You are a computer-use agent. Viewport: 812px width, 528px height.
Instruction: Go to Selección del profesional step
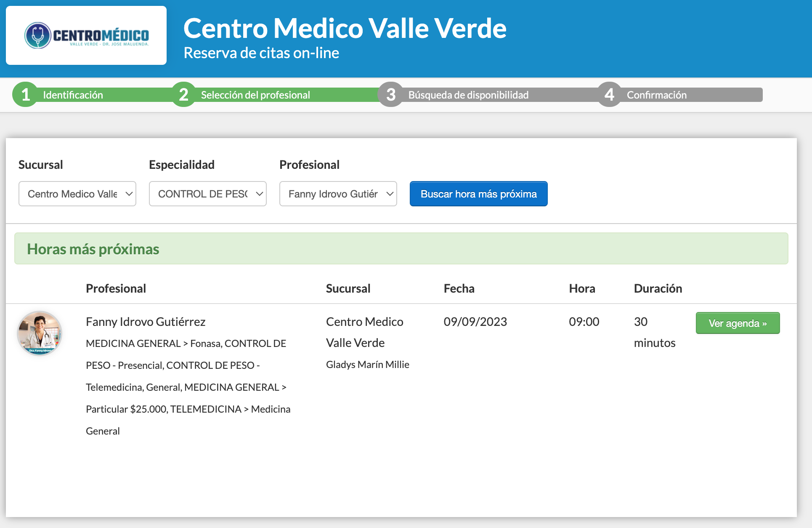pyautogui.click(x=255, y=95)
